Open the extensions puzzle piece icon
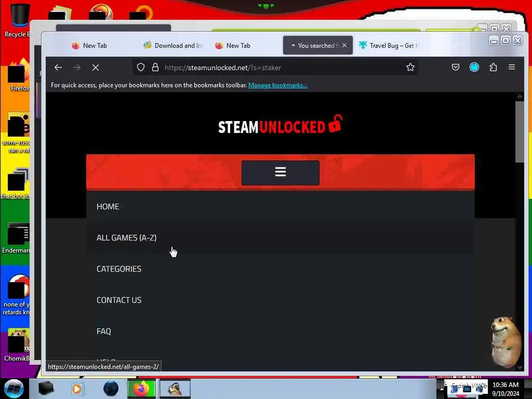This screenshot has width=532, height=399. (493, 67)
